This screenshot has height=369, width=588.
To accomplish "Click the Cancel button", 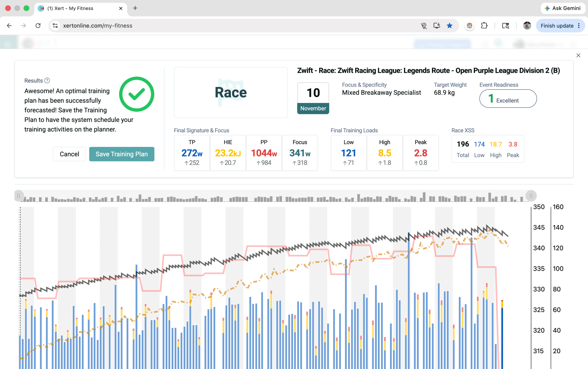I will [69, 154].
